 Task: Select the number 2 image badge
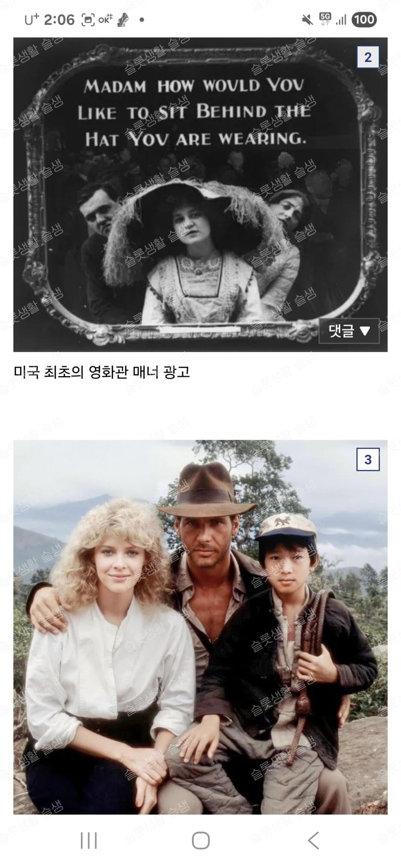[368, 57]
